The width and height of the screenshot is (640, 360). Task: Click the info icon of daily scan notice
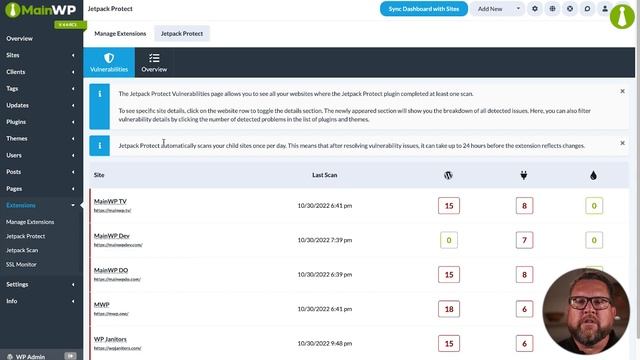click(100, 146)
